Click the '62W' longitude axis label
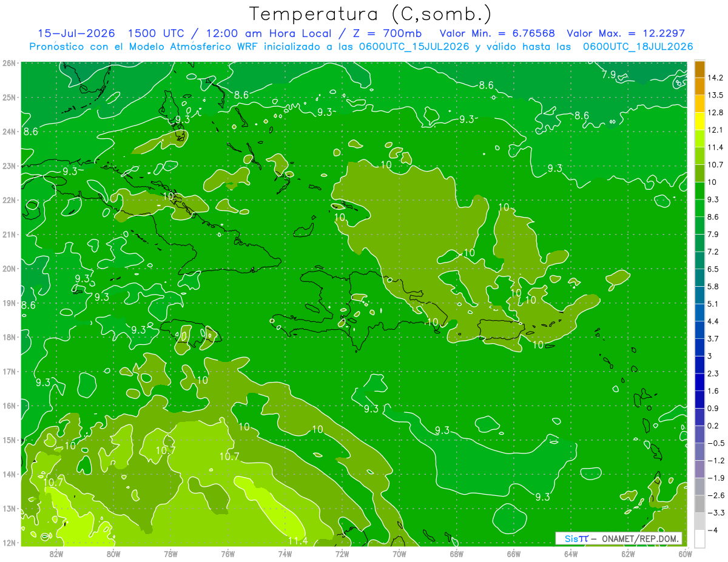 point(628,553)
